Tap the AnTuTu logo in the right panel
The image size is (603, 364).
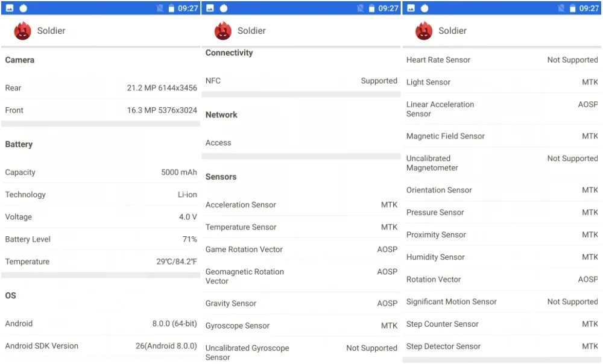point(423,31)
